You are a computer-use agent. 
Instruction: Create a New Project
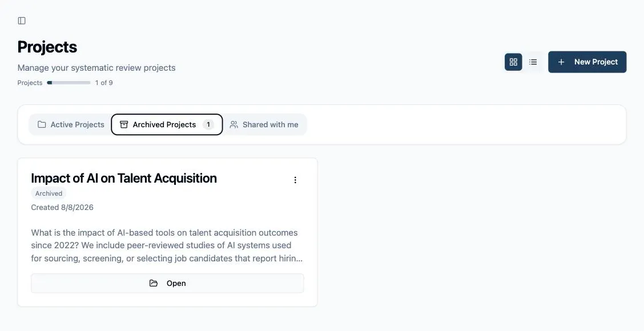(587, 62)
